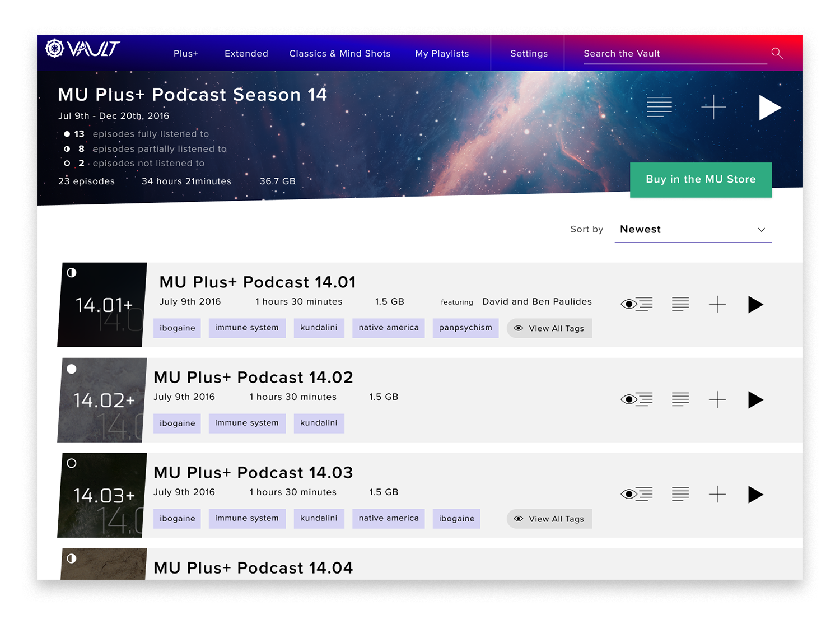Select kundalini tag on Podcast 14.02
The width and height of the screenshot is (840, 624).
pos(319,423)
